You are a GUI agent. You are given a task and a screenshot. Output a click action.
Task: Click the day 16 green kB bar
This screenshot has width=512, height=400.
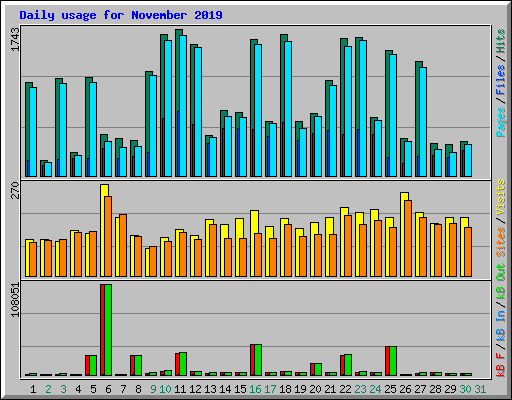(258, 360)
